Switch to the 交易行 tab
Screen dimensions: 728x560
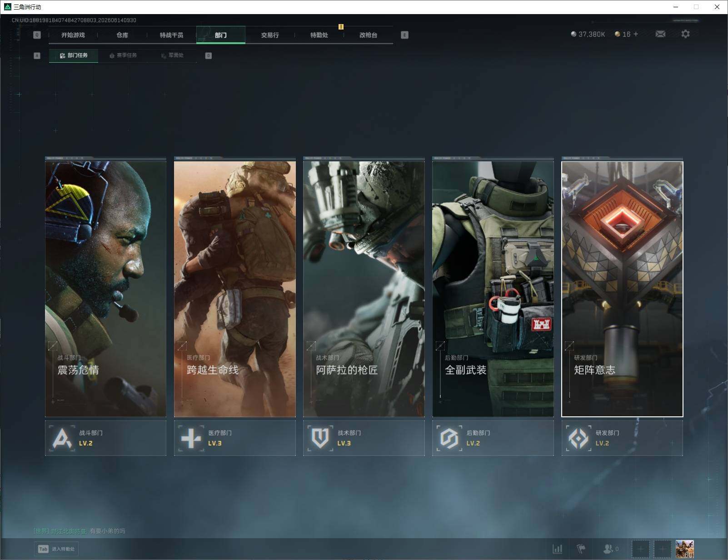point(270,35)
